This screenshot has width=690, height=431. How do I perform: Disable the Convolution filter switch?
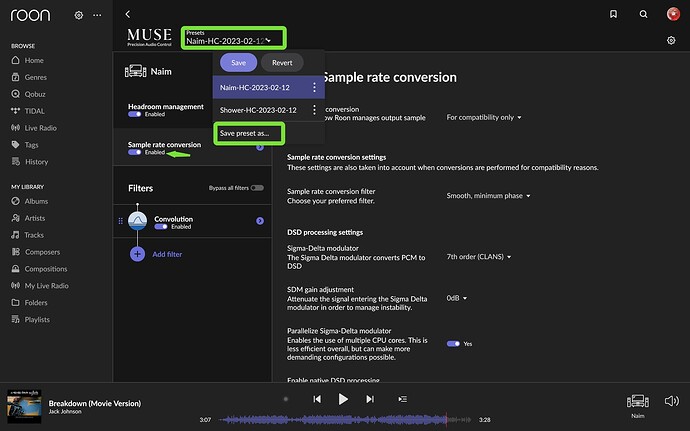pos(161,227)
